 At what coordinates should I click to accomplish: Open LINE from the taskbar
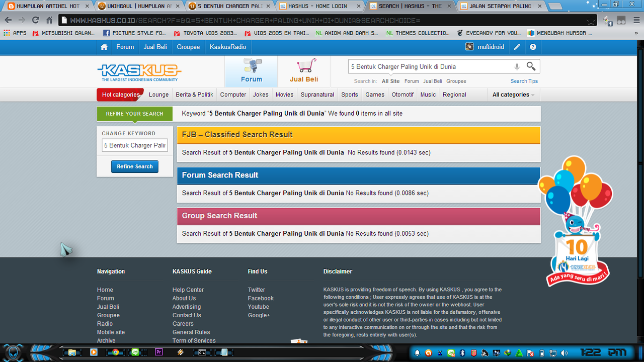pos(136,352)
